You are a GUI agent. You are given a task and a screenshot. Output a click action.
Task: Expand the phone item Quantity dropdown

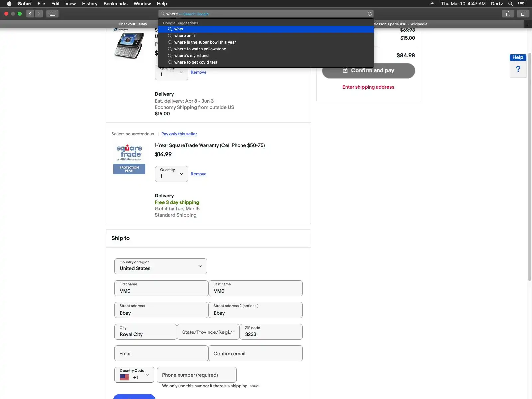point(171,72)
